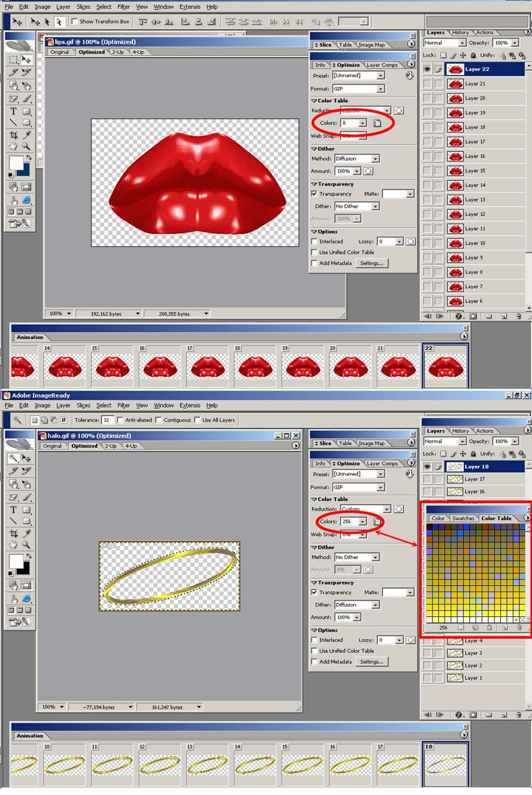Click Settings button in halo.gif Optimize panel

pos(371,662)
